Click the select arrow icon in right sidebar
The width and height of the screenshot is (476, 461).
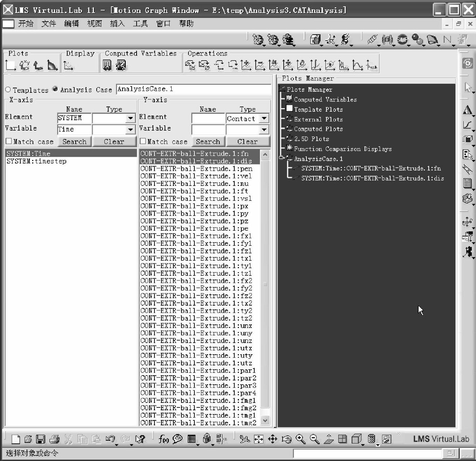coord(468,88)
